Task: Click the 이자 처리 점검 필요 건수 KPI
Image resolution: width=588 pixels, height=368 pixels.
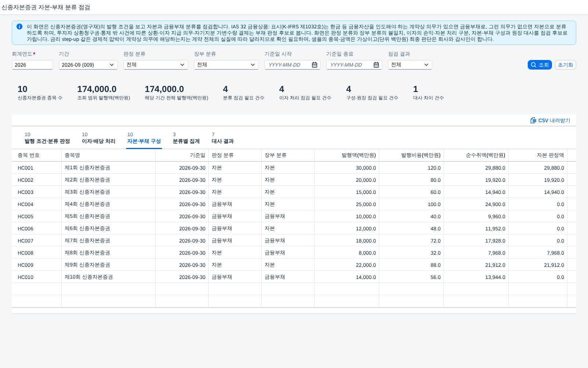Action: [x=305, y=93]
